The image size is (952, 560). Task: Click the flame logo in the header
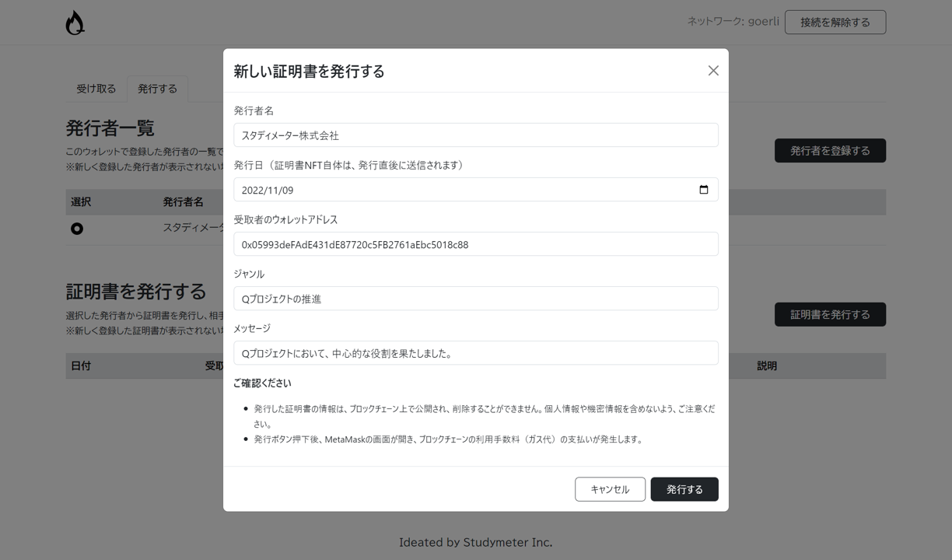(74, 22)
